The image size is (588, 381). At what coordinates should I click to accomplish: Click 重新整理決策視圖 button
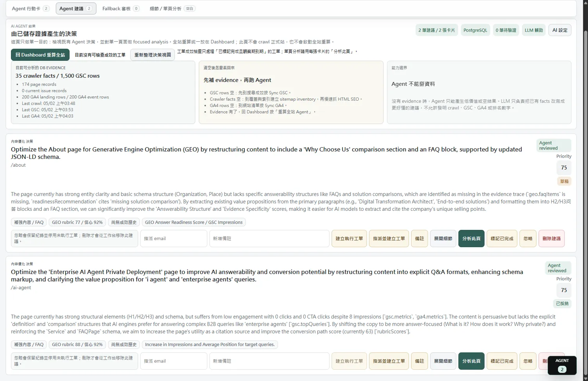coord(153,55)
